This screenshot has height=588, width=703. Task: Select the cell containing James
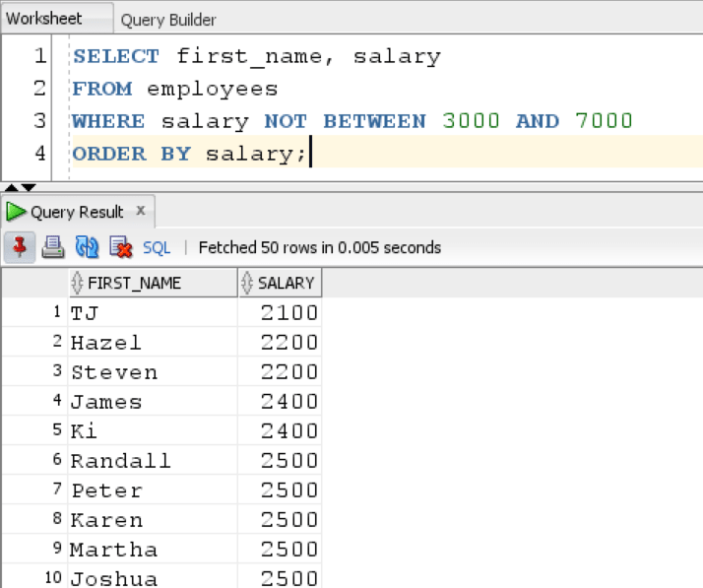pos(153,402)
